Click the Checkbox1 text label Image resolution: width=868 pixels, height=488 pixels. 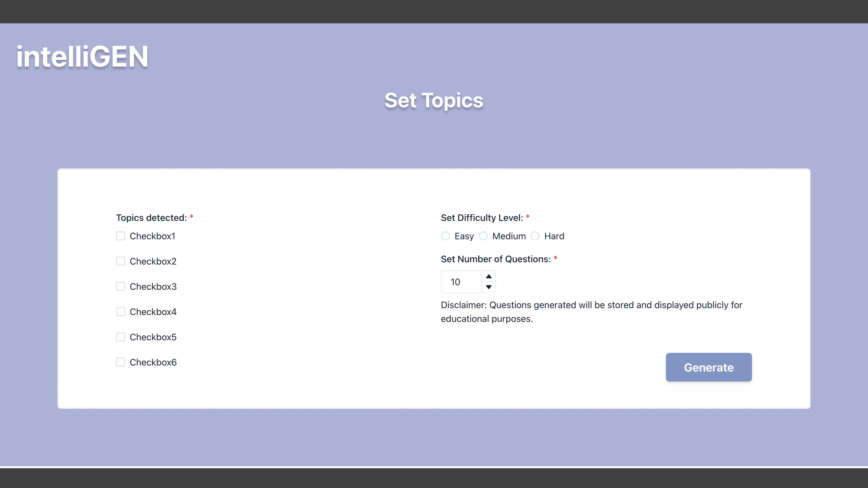pos(152,236)
